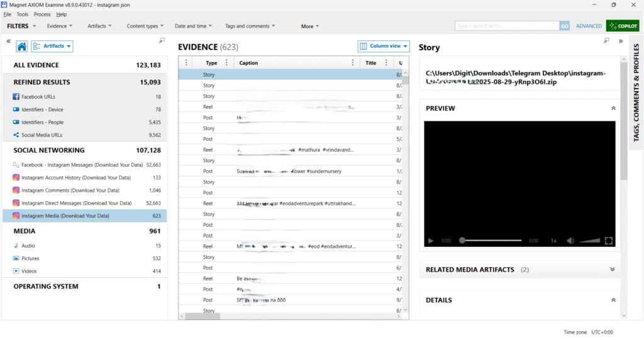
Task: Click Instagram Account History icon
Action: 16,178
